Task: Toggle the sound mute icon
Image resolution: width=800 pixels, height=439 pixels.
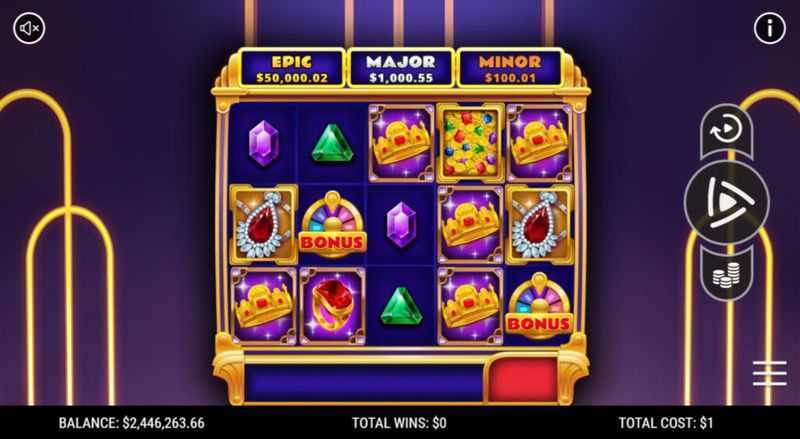Action: tap(29, 28)
